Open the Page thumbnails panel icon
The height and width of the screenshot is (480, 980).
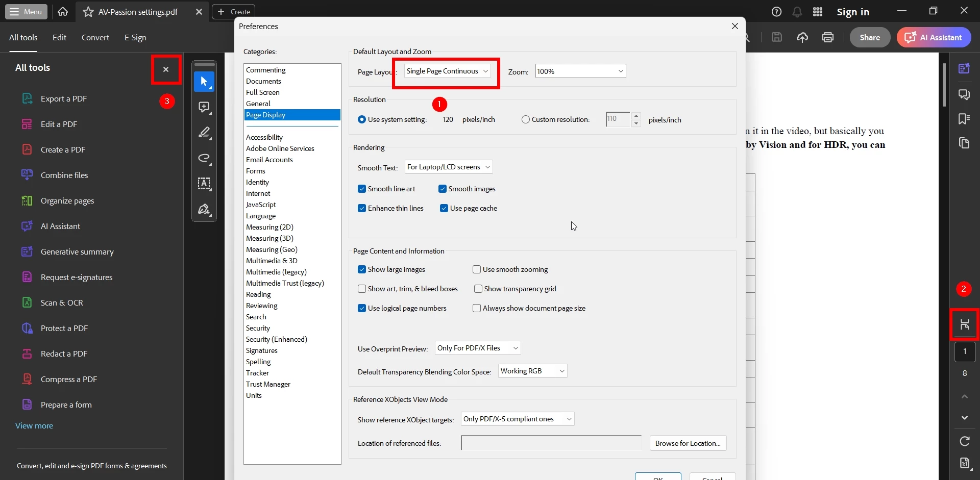coord(964,143)
